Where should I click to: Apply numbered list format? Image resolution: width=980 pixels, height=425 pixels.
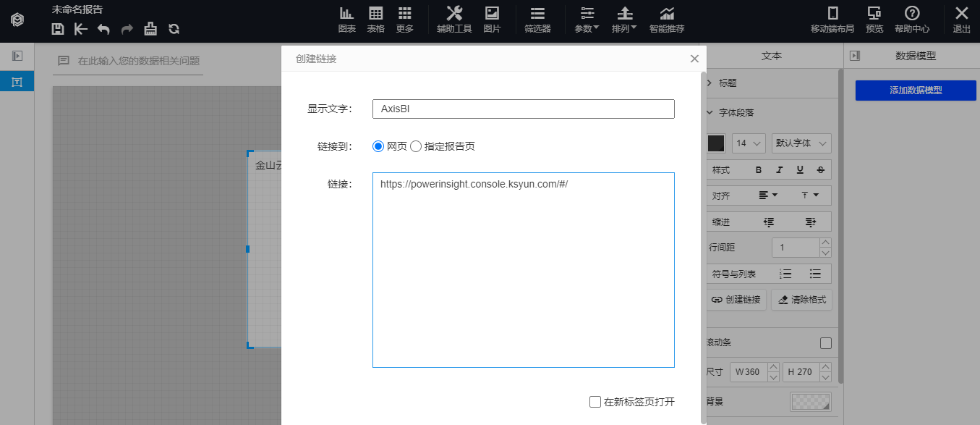pos(785,274)
